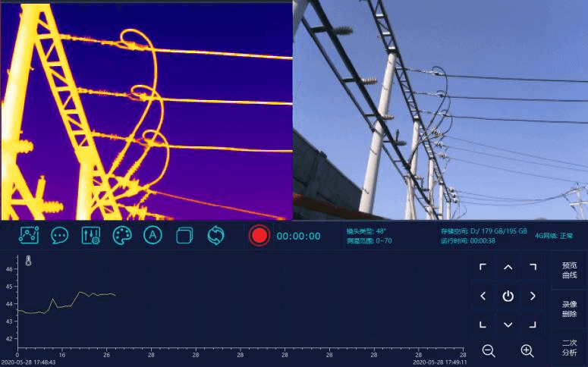Click the circular arrows refresh icon
Image resolution: width=588 pixels, height=367 pixels.
[215, 235]
